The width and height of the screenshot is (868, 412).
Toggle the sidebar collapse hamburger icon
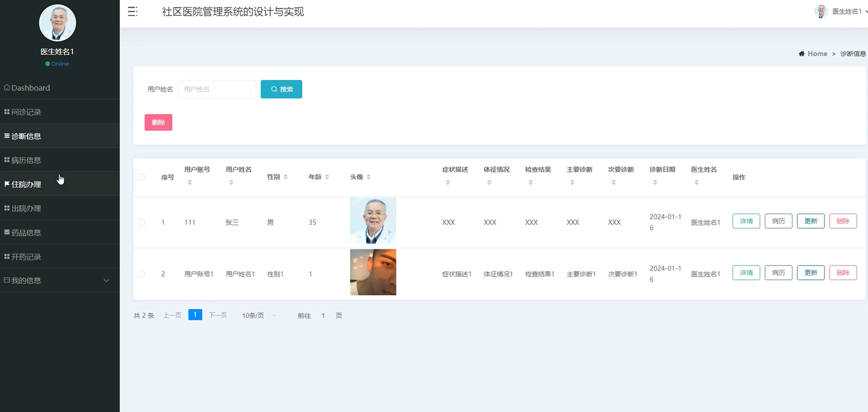132,11
